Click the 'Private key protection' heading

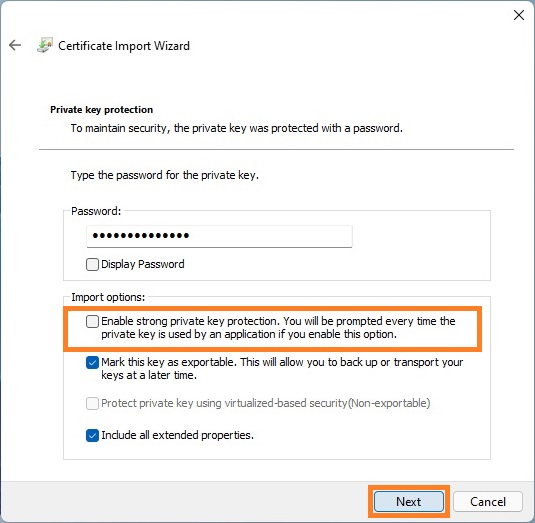click(x=101, y=110)
